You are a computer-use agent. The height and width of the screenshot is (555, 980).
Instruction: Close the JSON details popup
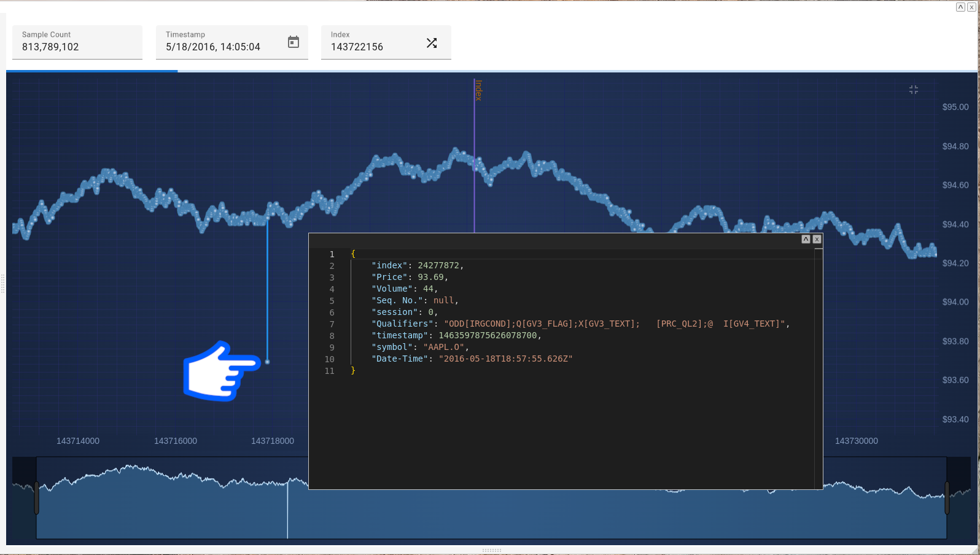[817, 239]
